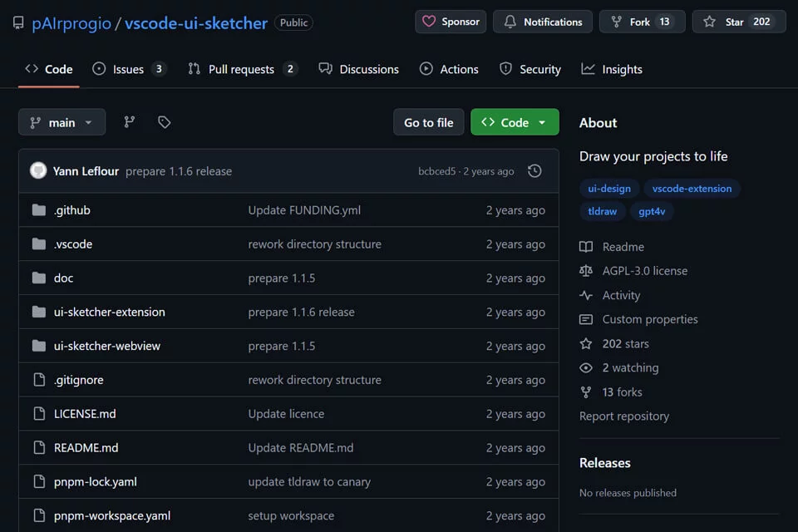Open the pnpm-workspace.yaml file
The width and height of the screenshot is (798, 532).
pyautogui.click(x=112, y=515)
